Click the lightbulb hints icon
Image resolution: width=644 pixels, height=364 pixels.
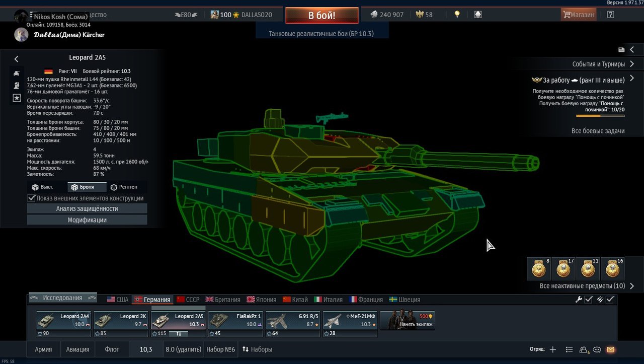457,15
